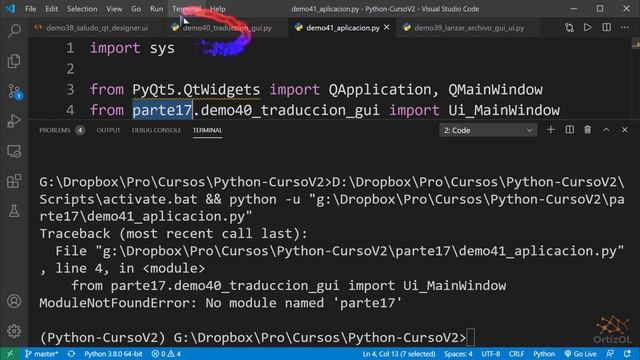Open the Terminal menu
The height and width of the screenshot is (360, 640).
187,9
